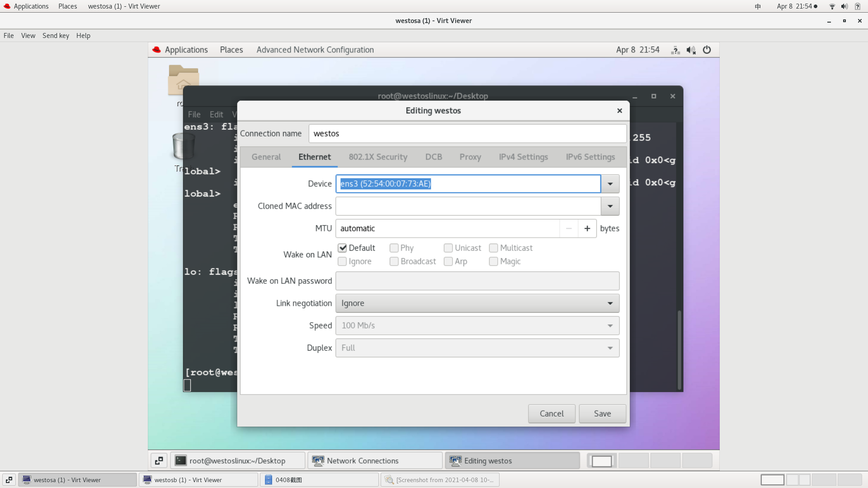Tick the Broadcast checkbox
868x488 pixels.
click(394, 262)
